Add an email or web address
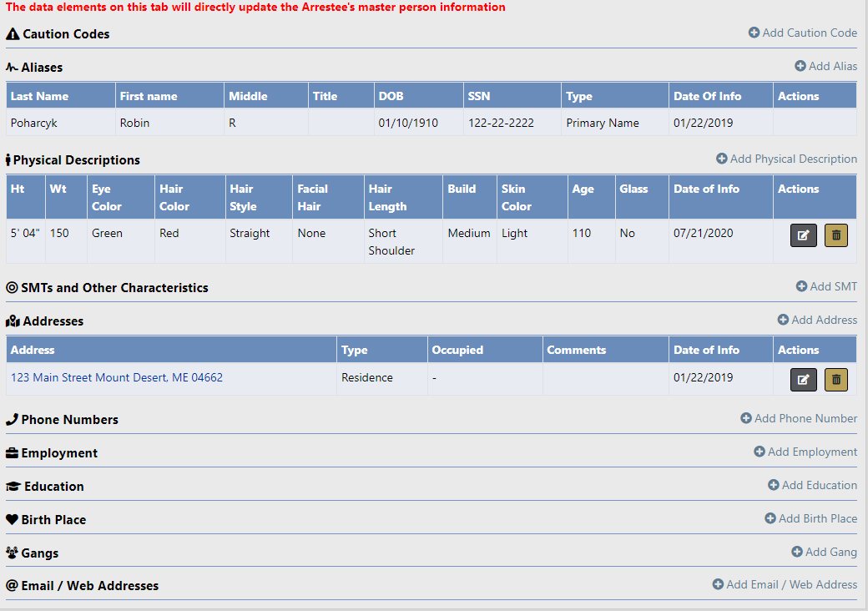 tap(785, 584)
